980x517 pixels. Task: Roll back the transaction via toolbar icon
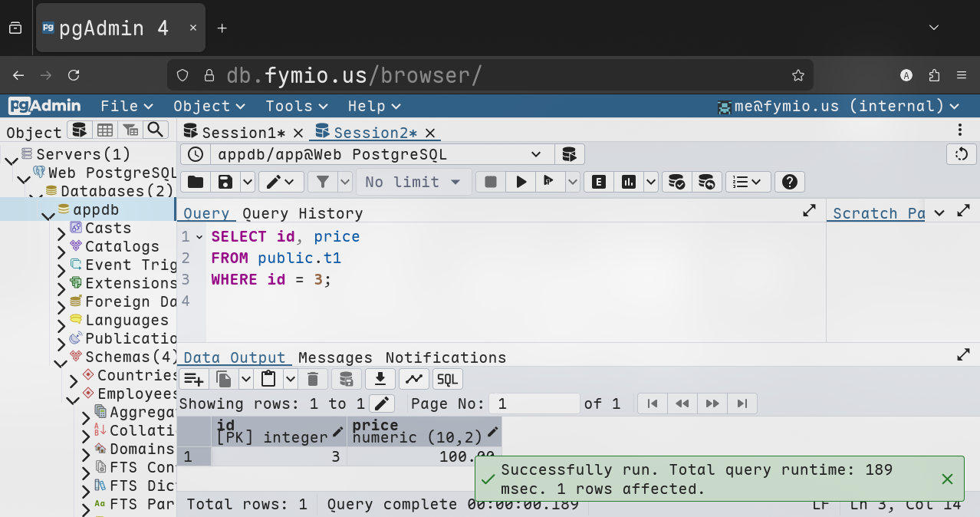pos(707,182)
